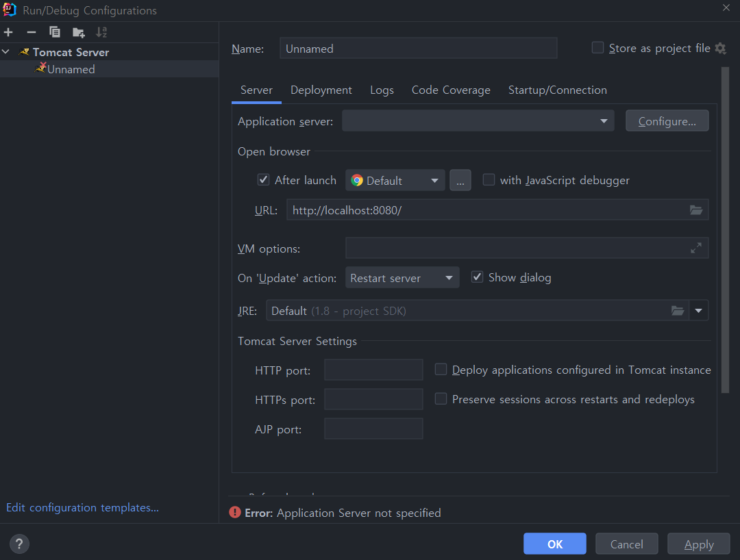The width and height of the screenshot is (740, 560).
Task: Click the Cancel button
Action: click(x=627, y=544)
